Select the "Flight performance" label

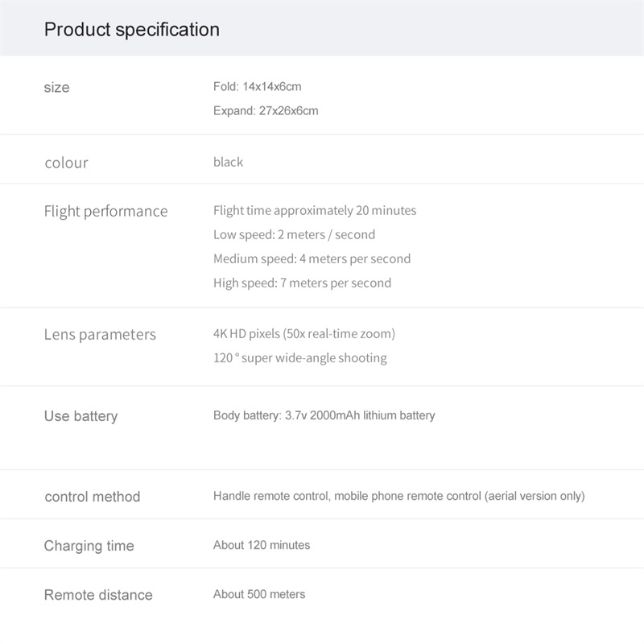105,212
